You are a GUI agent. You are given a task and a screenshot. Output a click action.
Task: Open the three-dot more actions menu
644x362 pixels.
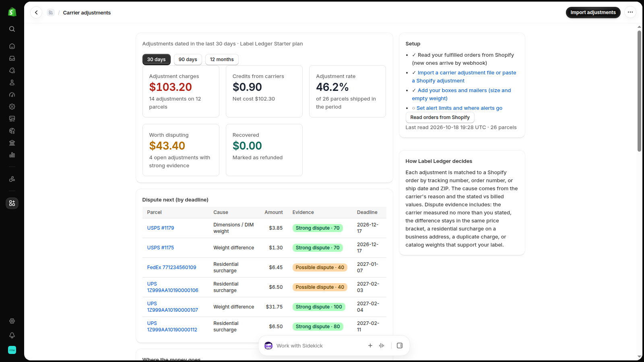630,12
